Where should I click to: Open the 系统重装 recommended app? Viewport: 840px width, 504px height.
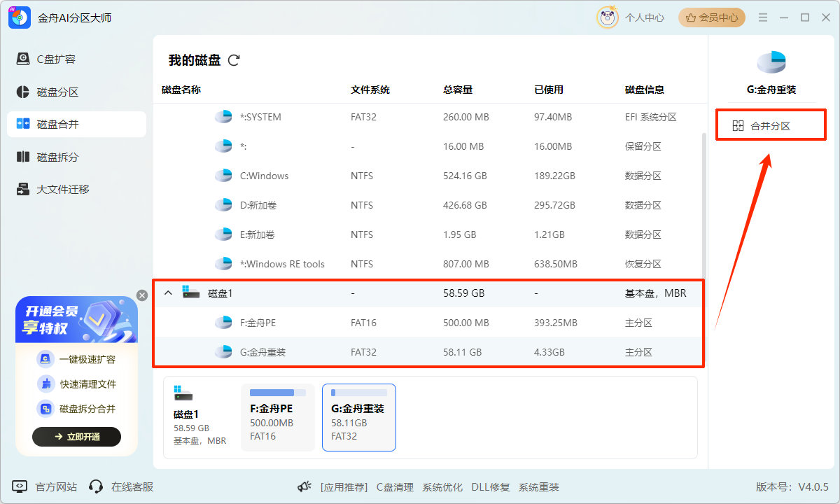coord(539,487)
